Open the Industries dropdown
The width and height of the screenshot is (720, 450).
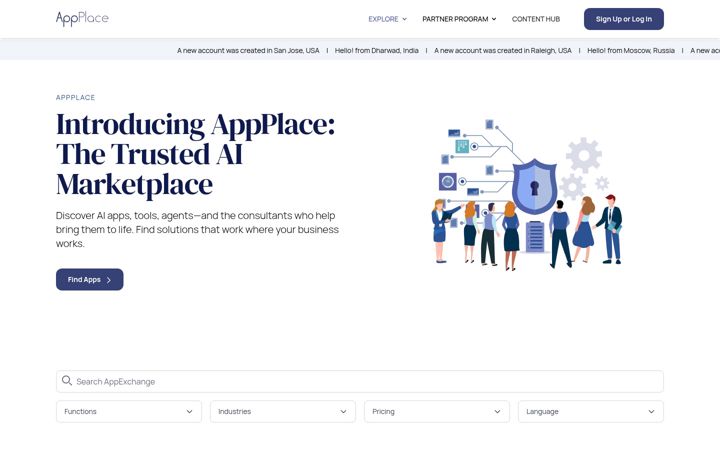282,411
